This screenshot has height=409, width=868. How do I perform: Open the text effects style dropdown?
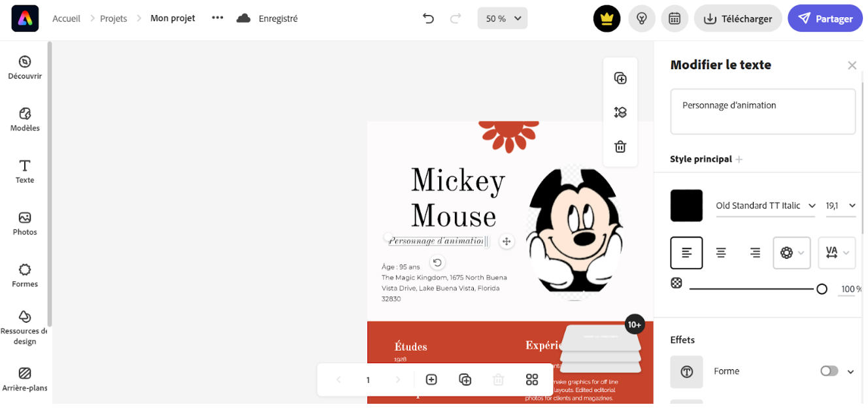pos(792,253)
